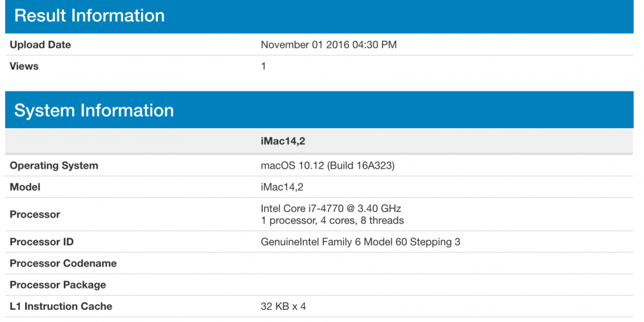The height and width of the screenshot is (322, 644).
Task: Click the November 01 2016 upload date value
Action: [328, 45]
